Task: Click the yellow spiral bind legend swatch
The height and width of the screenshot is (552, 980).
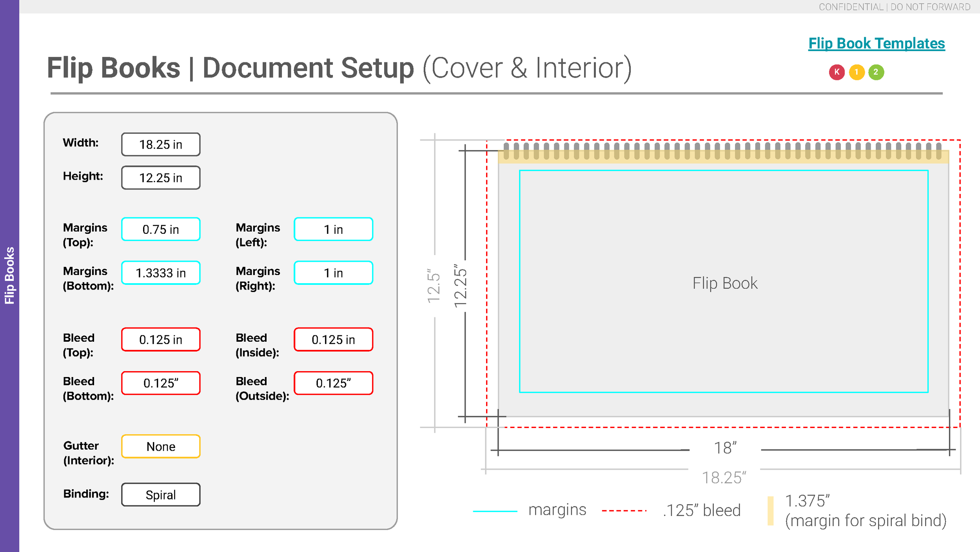Action: click(x=771, y=511)
